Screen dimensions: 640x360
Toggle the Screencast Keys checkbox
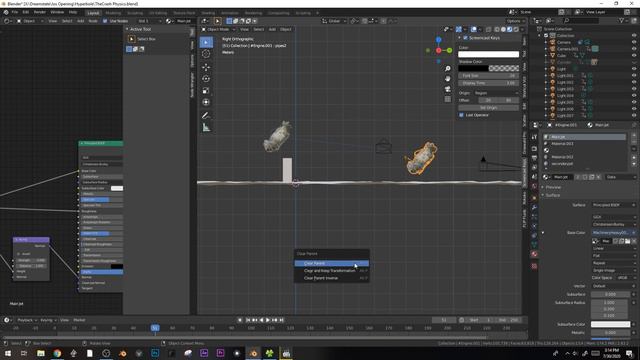click(465, 38)
